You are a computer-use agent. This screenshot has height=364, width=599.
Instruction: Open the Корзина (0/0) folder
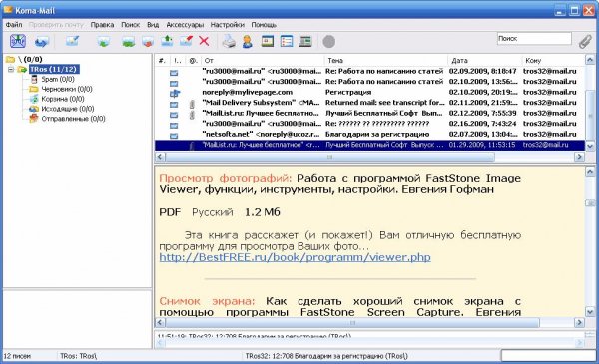pyautogui.click(x=63, y=99)
